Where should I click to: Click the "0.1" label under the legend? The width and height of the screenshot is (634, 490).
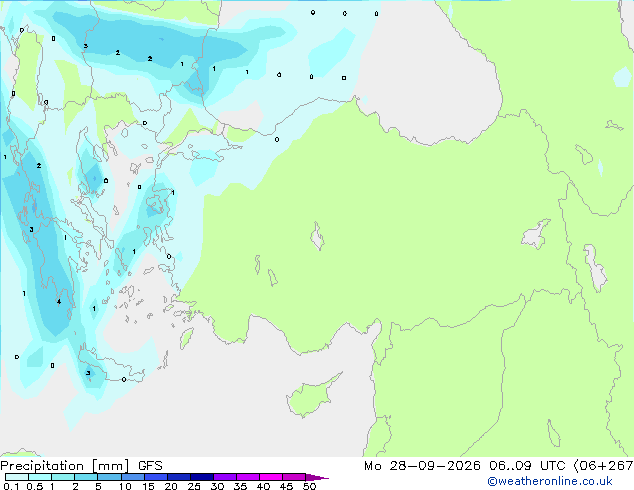(x=11, y=486)
